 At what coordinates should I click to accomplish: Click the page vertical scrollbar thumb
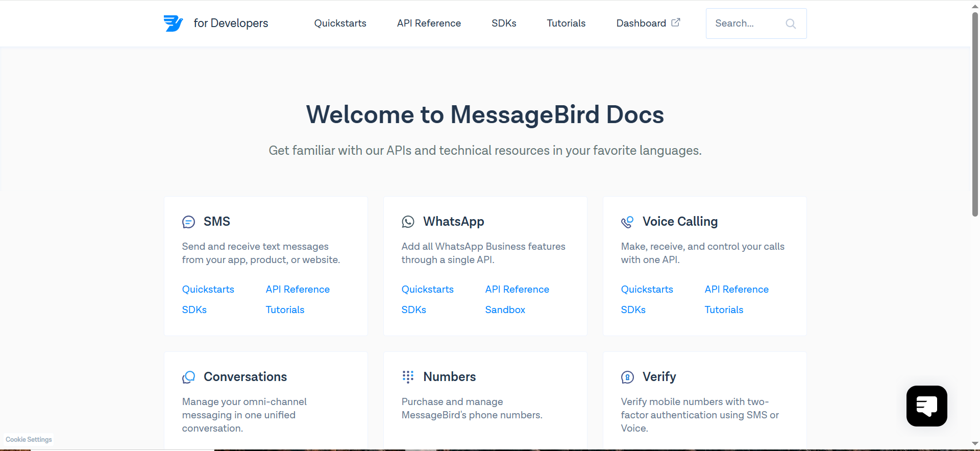coord(975,113)
